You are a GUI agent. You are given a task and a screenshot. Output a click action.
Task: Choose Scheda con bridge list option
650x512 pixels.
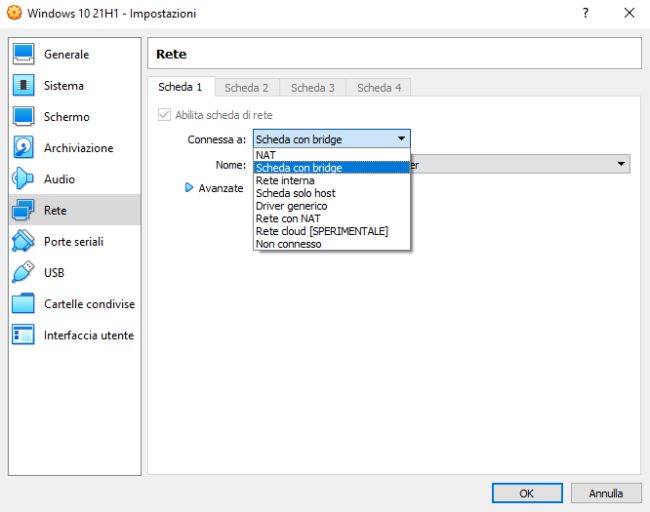pos(332,167)
